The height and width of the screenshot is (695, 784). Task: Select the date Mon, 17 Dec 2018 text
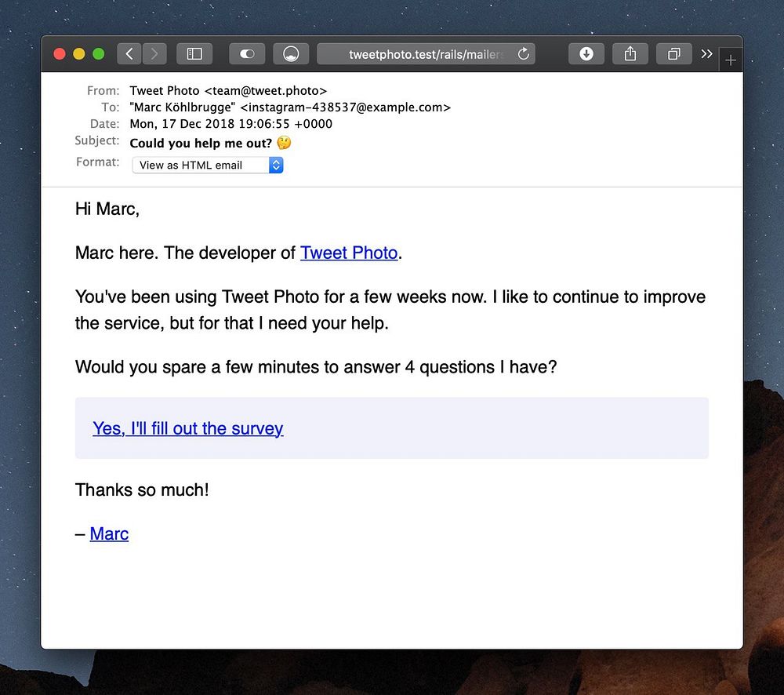tap(182, 124)
